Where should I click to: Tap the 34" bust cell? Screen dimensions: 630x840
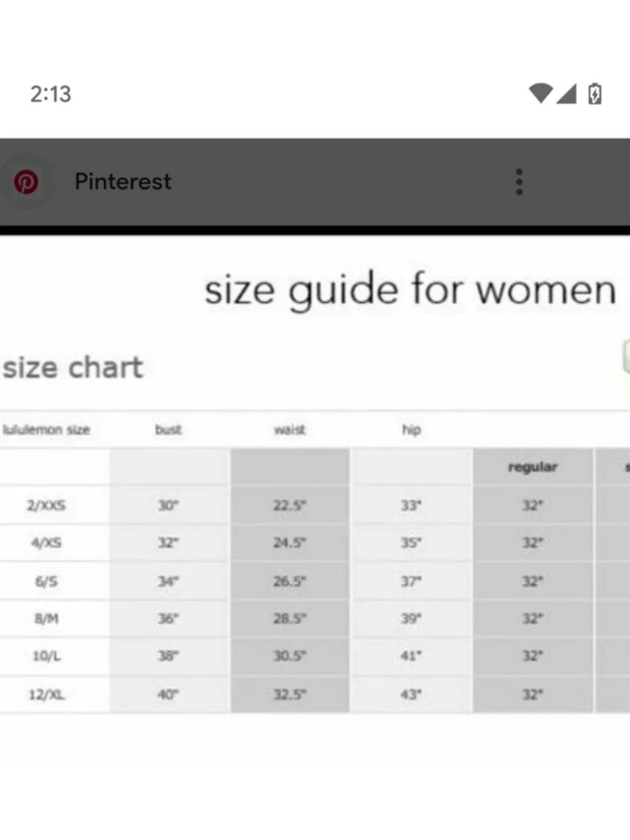point(169,581)
